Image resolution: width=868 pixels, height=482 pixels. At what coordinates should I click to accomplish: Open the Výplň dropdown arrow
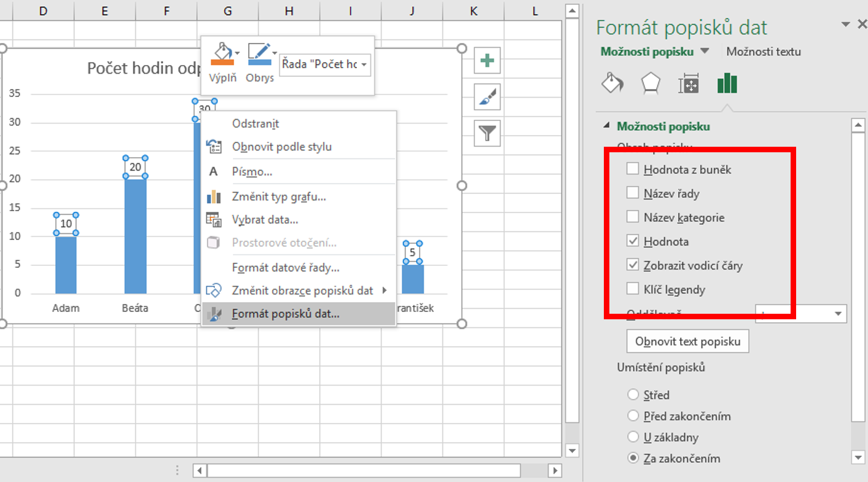click(237, 53)
